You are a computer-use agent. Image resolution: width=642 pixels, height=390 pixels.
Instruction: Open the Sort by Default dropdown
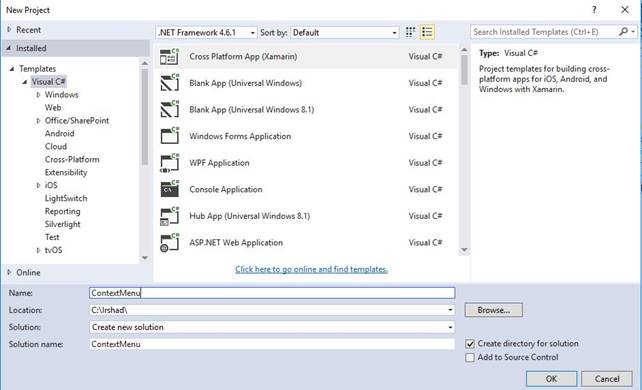coord(344,32)
